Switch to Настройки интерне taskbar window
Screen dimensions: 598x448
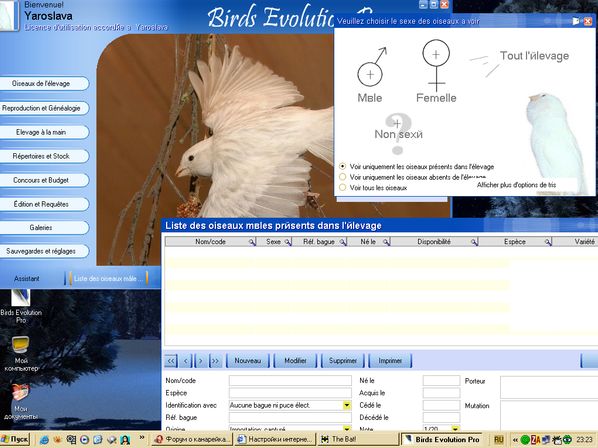pyautogui.click(x=275, y=440)
